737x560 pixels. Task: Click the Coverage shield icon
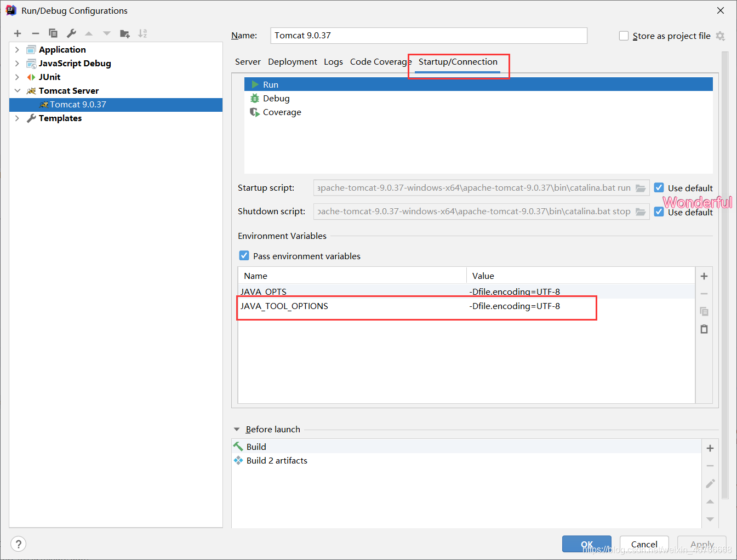click(x=255, y=112)
